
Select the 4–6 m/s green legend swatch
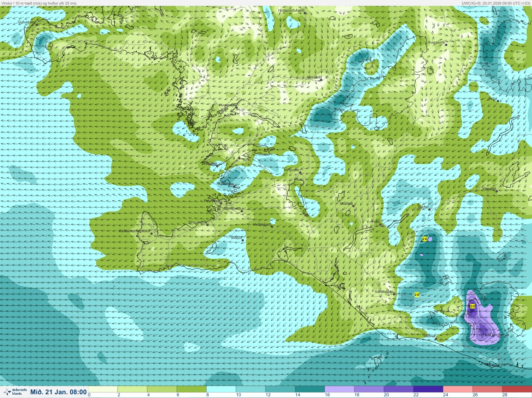pyautogui.click(x=162, y=389)
